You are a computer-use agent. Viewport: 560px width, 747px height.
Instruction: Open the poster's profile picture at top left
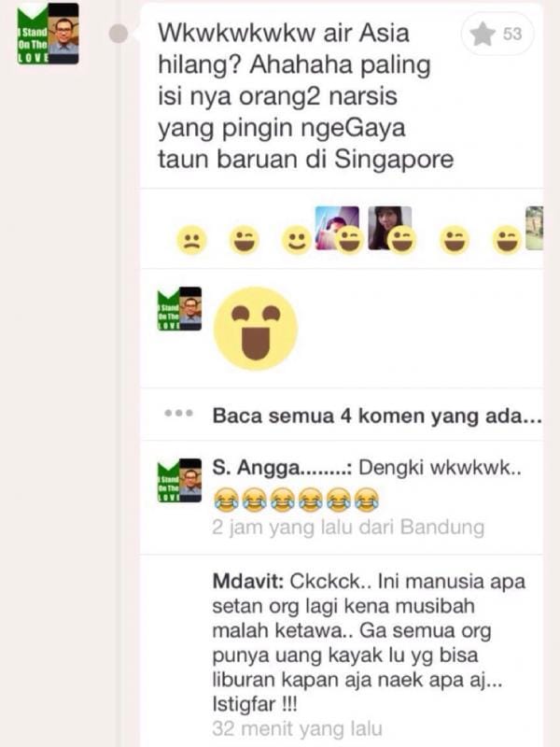(48, 34)
